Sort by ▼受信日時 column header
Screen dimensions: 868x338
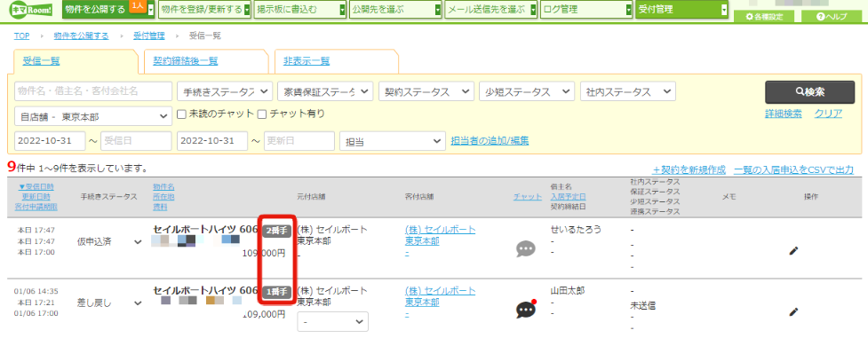36,186
